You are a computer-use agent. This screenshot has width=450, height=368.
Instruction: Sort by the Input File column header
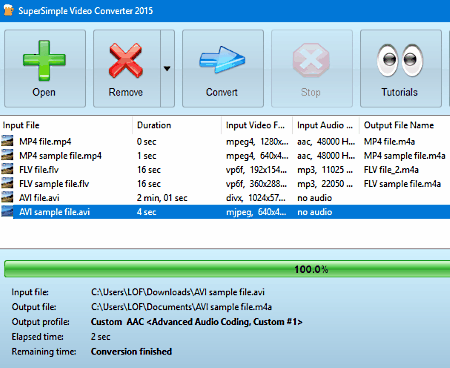click(x=66, y=125)
